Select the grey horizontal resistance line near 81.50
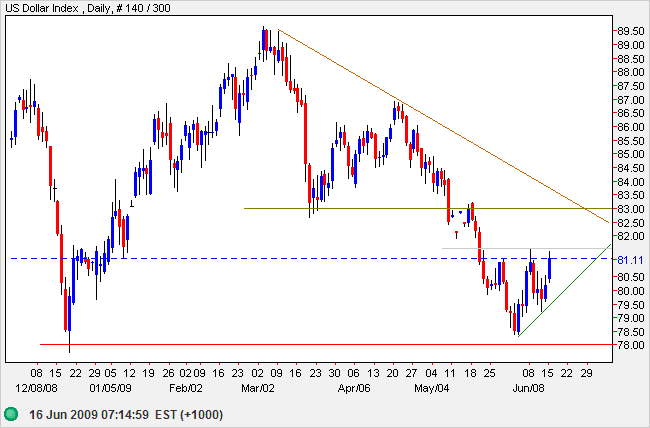Screen dimensions: 650x428 coord(527,248)
